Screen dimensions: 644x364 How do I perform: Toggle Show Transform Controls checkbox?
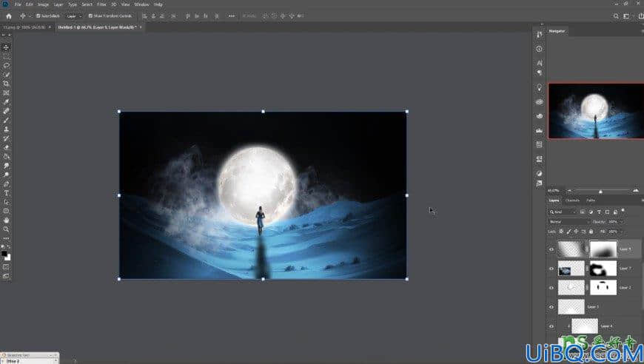[91, 16]
